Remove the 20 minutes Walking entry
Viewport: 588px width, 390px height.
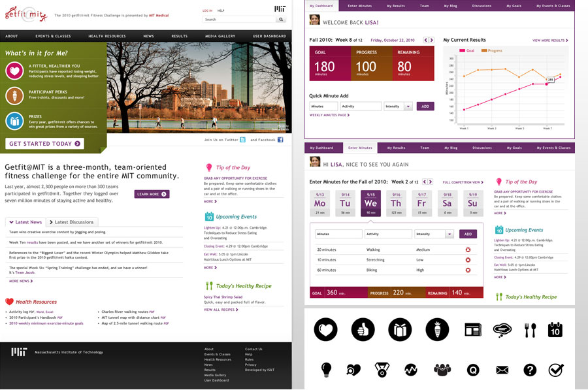(468, 250)
